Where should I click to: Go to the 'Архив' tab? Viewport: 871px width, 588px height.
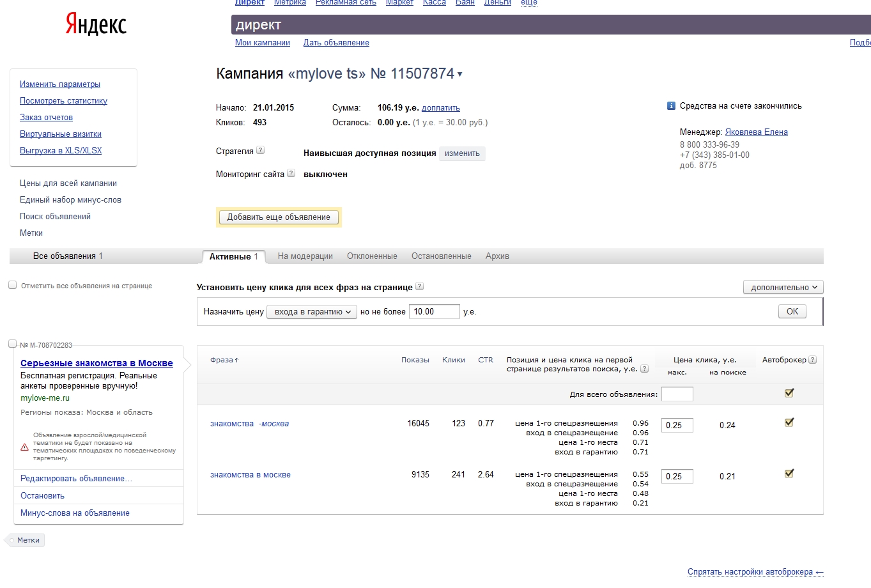(x=497, y=256)
